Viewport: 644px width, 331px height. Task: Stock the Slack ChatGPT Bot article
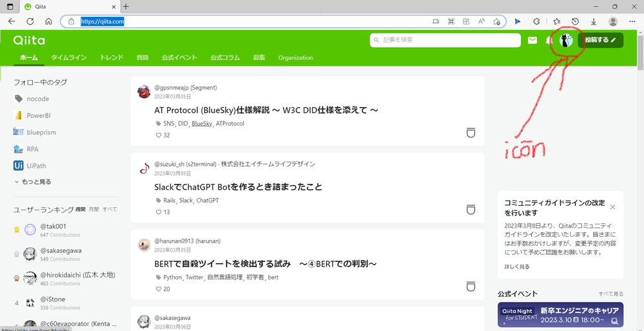tap(471, 209)
